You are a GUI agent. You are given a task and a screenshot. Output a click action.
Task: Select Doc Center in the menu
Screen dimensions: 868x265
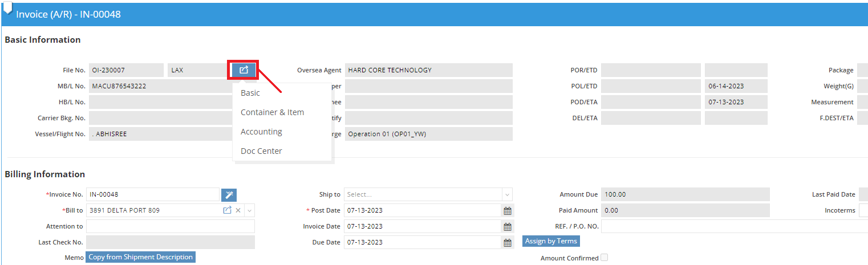(261, 151)
